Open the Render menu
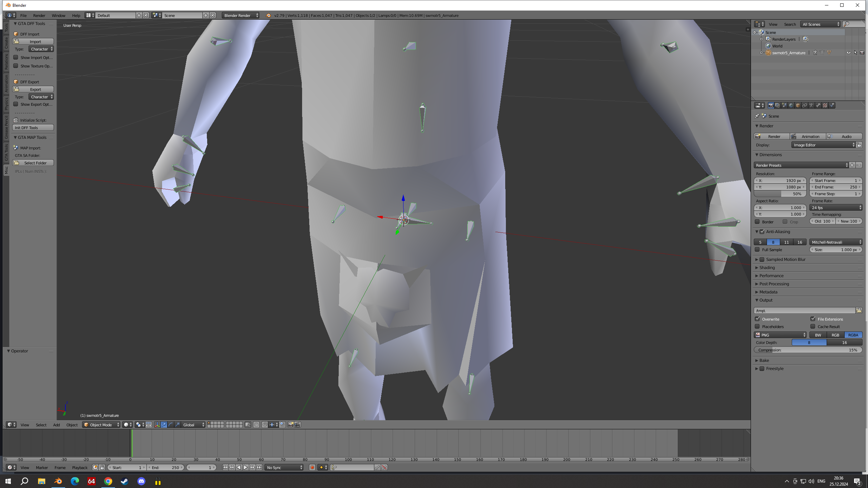The height and width of the screenshot is (488, 868). [x=39, y=15]
